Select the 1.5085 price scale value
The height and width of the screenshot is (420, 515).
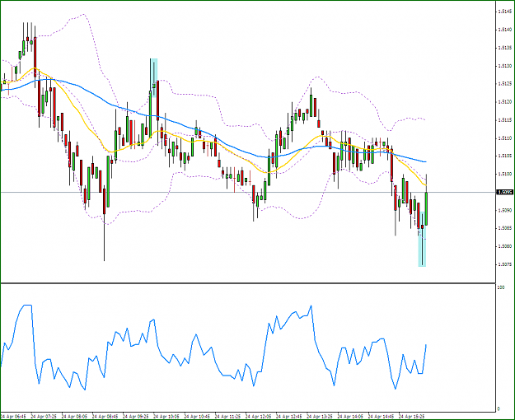point(505,228)
